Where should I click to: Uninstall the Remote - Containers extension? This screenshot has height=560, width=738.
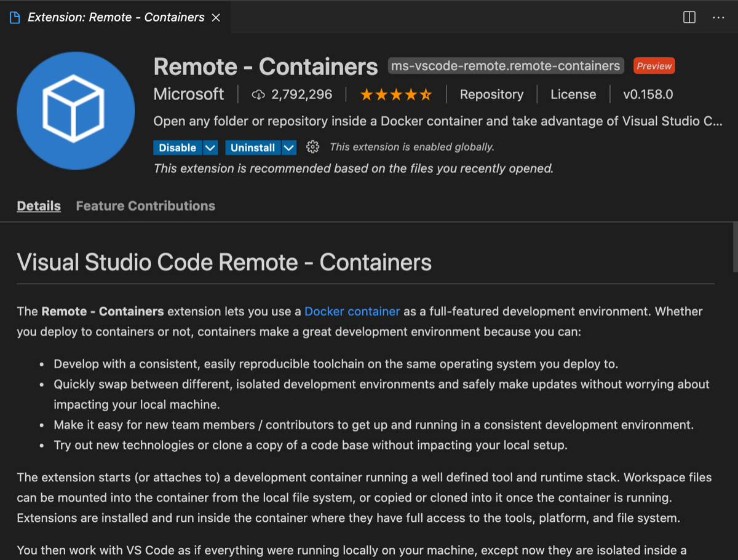coord(253,148)
